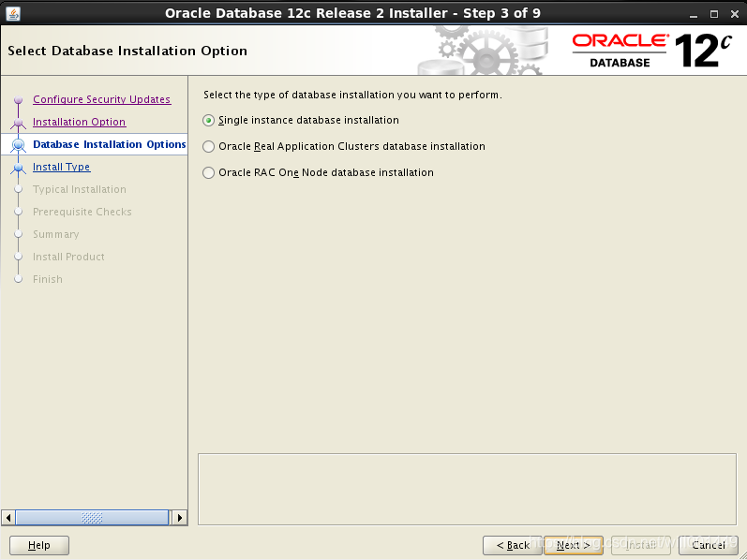Maximize the installer window
The height and width of the screenshot is (560, 747).
[714, 14]
